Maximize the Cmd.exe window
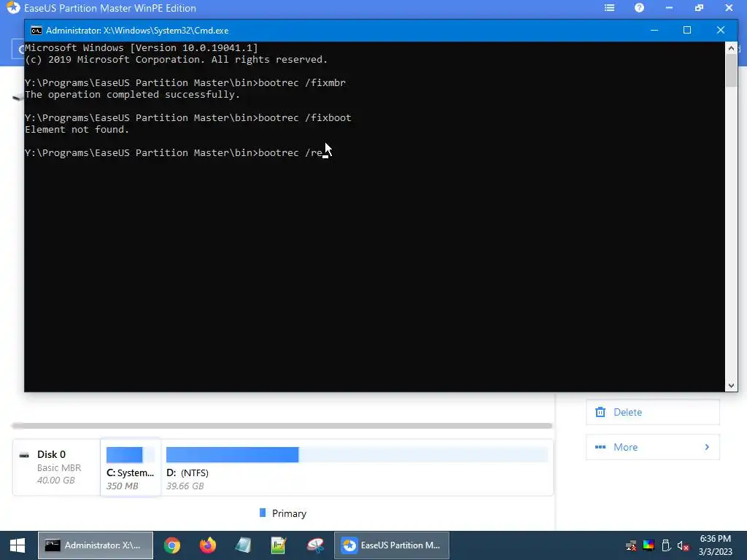 click(x=687, y=30)
